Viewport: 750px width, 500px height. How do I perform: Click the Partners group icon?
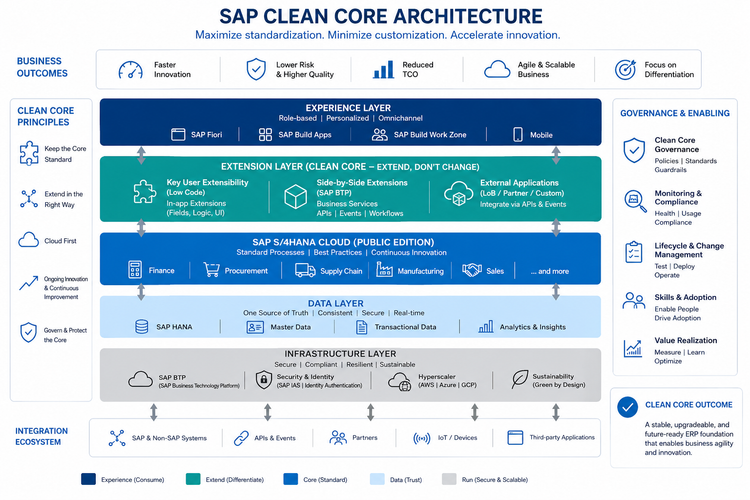coord(338,437)
